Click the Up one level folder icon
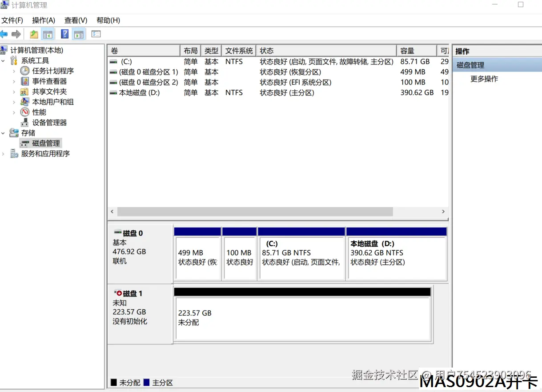The image size is (542, 392). [x=34, y=34]
